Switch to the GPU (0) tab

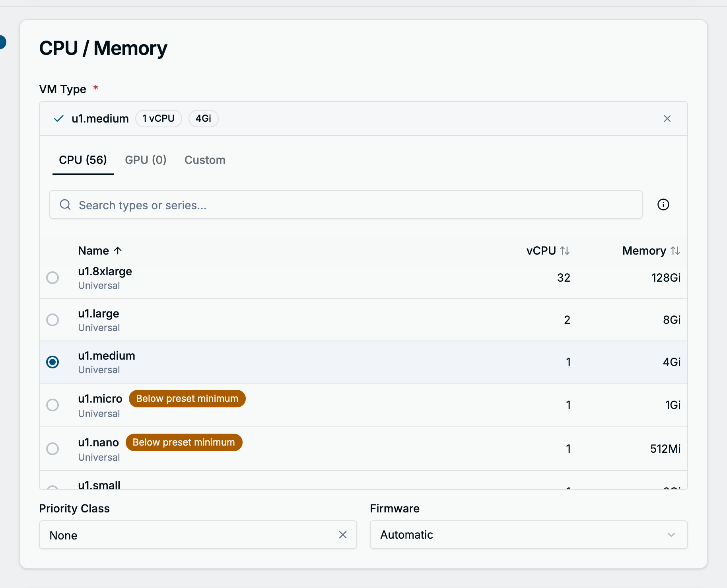click(x=146, y=160)
